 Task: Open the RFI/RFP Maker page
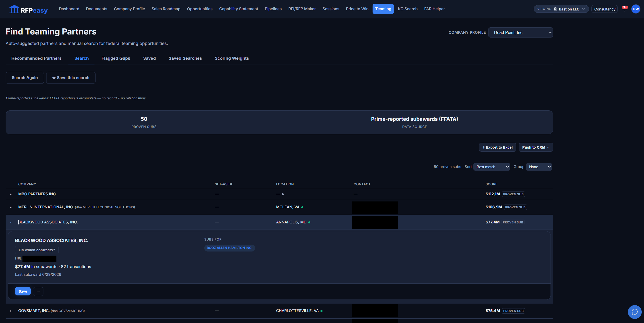click(302, 9)
